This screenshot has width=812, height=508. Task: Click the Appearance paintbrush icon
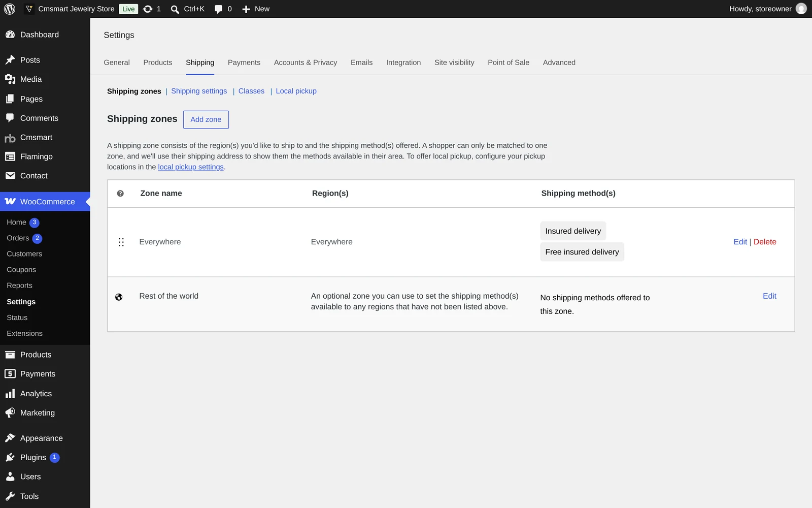tap(10, 438)
